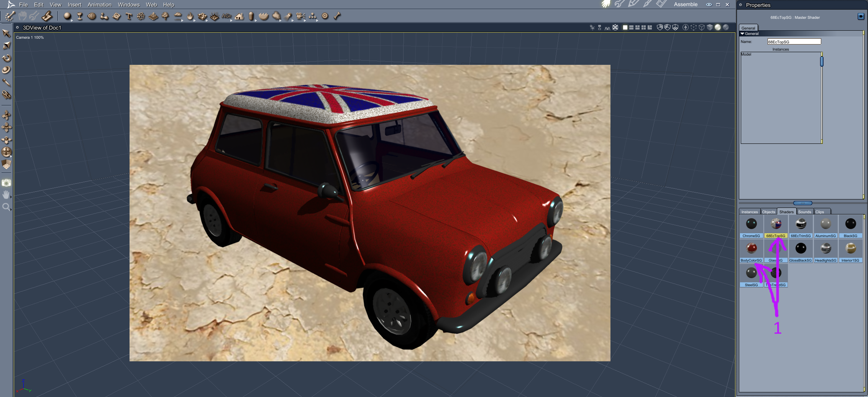The width and height of the screenshot is (868, 397).
Task: Insert a metaball object from the toolbar
Action: tap(104, 16)
